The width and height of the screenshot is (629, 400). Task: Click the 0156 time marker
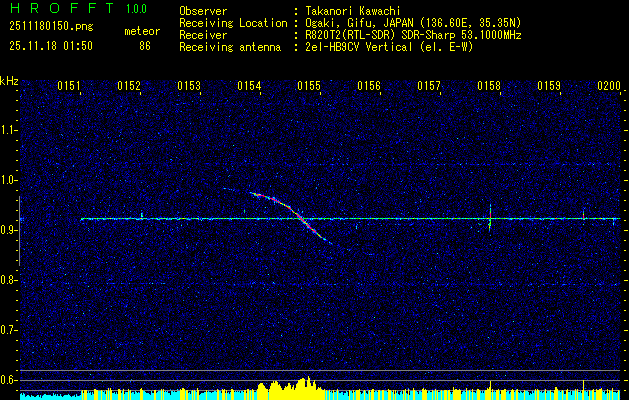click(369, 86)
